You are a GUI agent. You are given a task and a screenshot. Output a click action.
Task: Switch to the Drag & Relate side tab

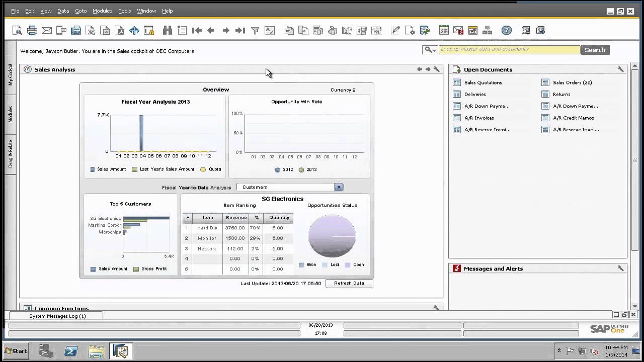click(11, 154)
